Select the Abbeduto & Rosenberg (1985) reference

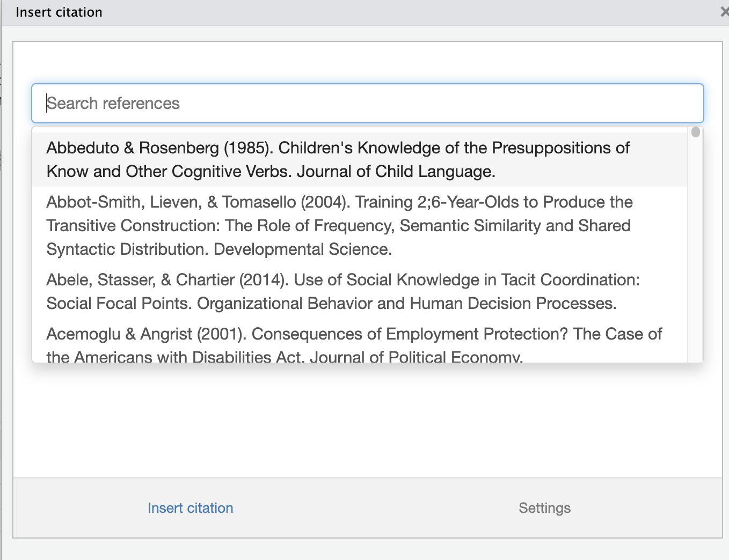click(x=338, y=159)
